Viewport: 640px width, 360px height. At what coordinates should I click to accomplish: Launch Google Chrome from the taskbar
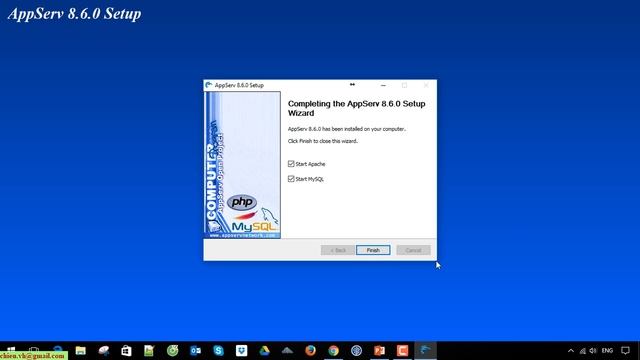click(333, 351)
